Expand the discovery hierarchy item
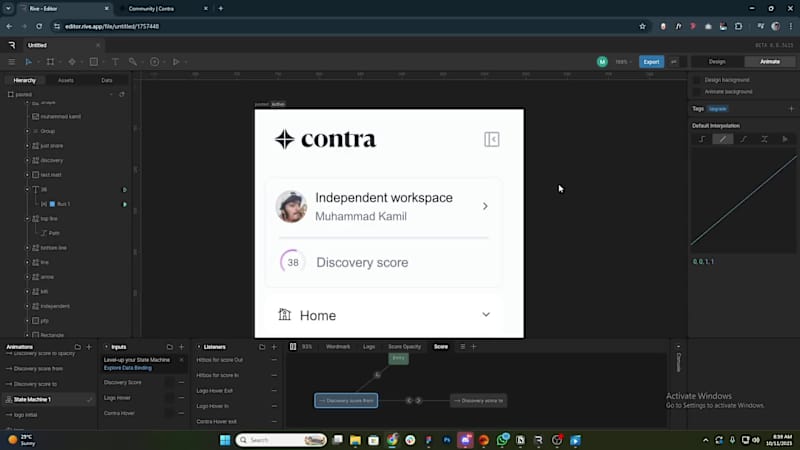The image size is (800, 450). 28,160
